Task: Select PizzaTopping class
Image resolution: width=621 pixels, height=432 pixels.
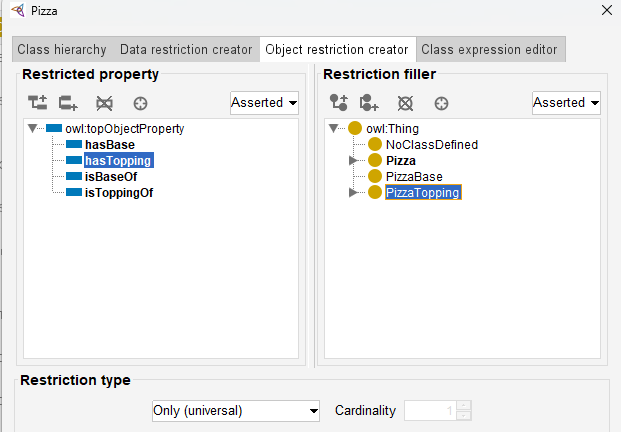Action: point(423,192)
